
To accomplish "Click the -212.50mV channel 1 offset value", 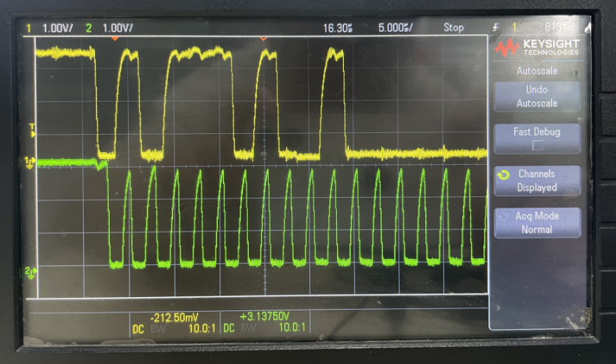I will coord(174,317).
